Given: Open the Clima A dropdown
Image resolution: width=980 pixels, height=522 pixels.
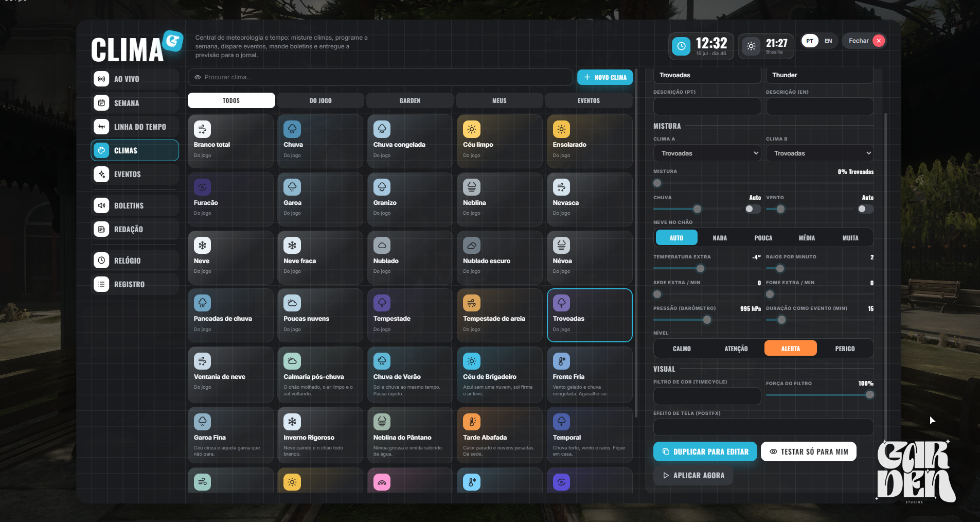Looking at the screenshot, I should click(x=707, y=153).
